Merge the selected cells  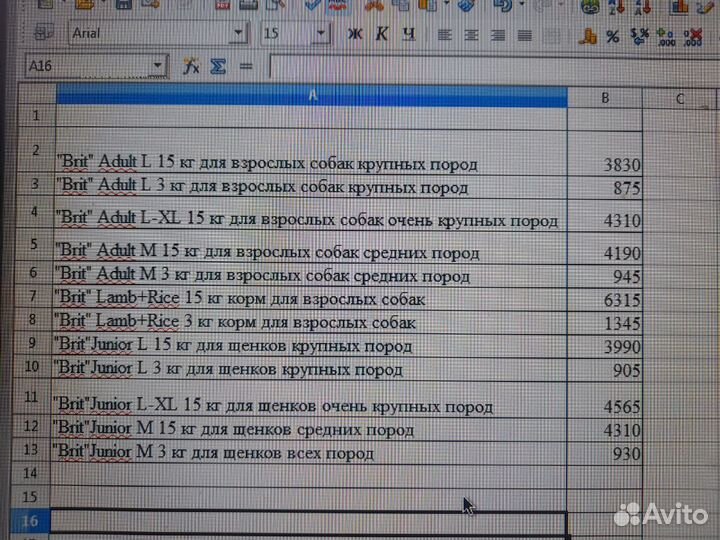click(551, 35)
